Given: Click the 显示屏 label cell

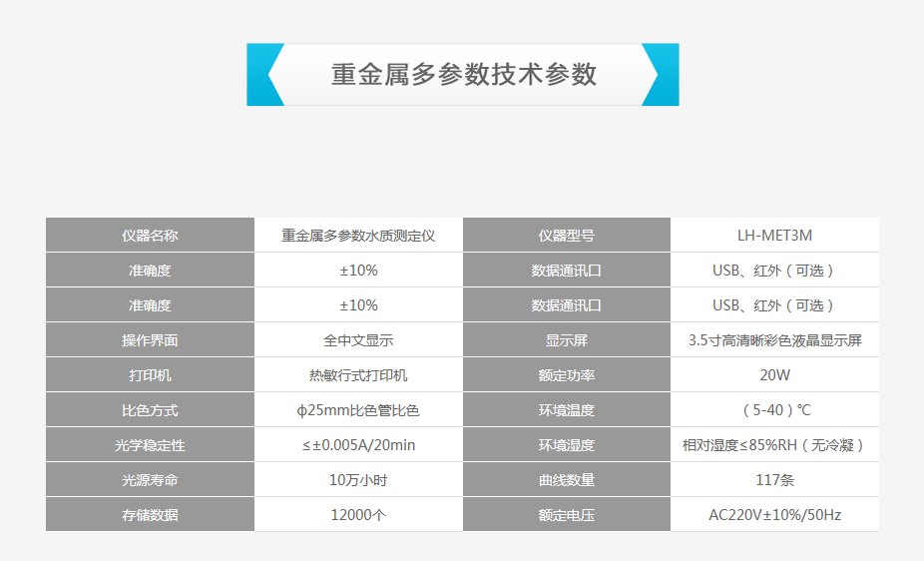Looking at the screenshot, I should tap(567, 340).
